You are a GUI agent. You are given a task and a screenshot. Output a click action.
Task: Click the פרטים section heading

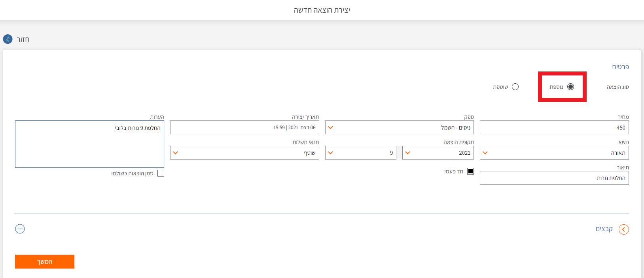pyautogui.click(x=620, y=67)
